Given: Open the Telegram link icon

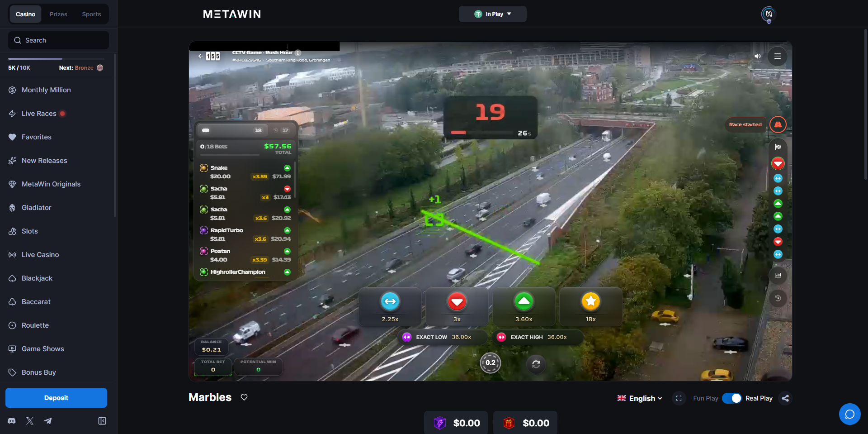Looking at the screenshot, I should (x=48, y=421).
